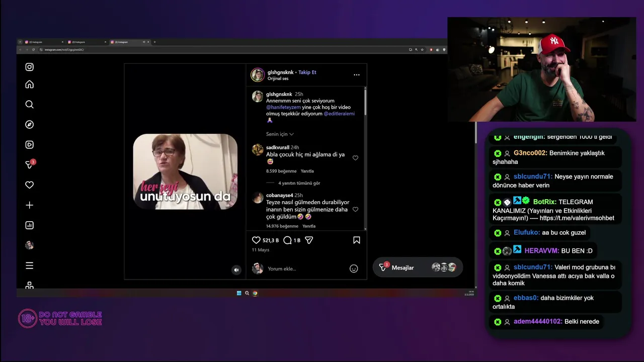Click the comment bubble icon

287,240
